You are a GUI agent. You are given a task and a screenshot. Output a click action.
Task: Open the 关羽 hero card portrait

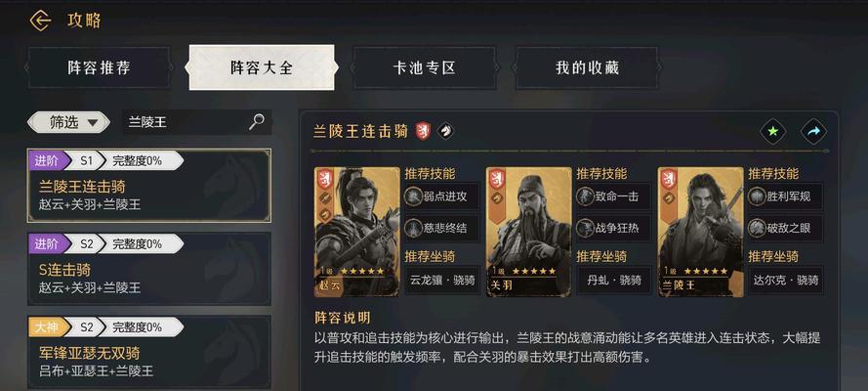click(529, 232)
